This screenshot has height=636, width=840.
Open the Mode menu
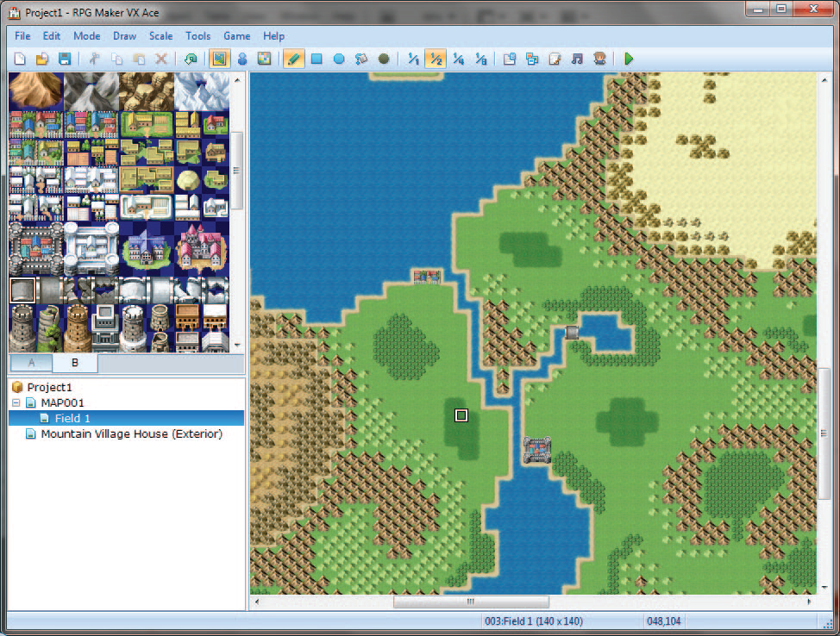pyautogui.click(x=87, y=36)
